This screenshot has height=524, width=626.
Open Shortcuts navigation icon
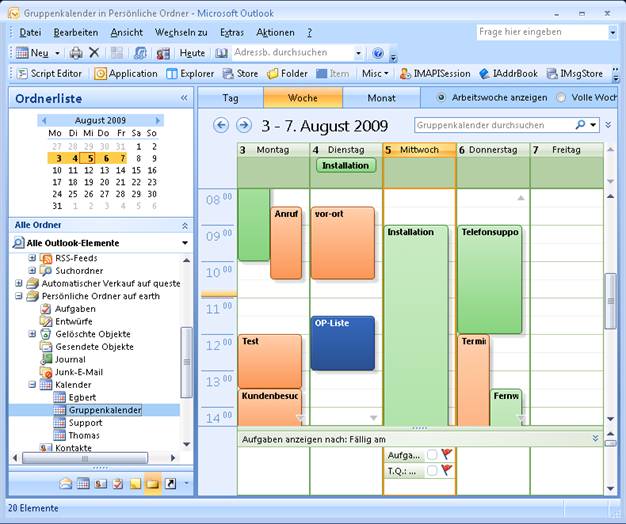click(170, 484)
